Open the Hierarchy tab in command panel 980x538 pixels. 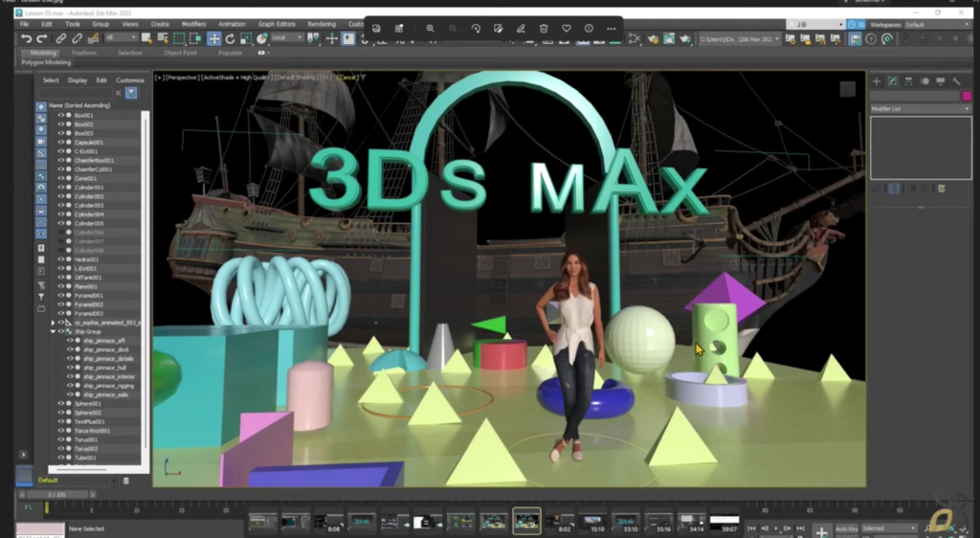click(x=908, y=81)
